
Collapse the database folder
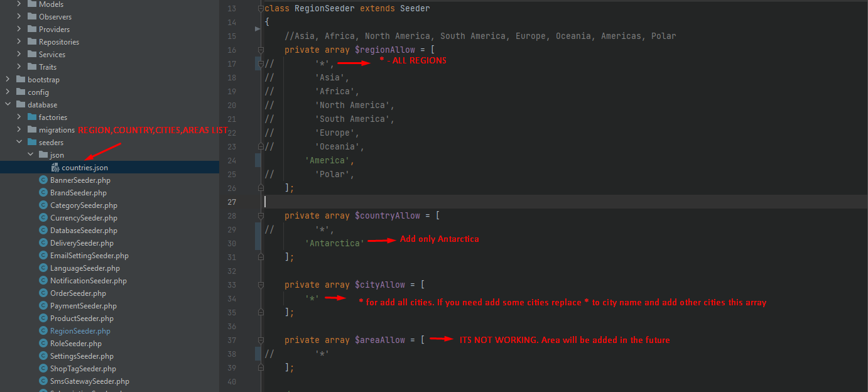pyautogui.click(x=8, y=105)
